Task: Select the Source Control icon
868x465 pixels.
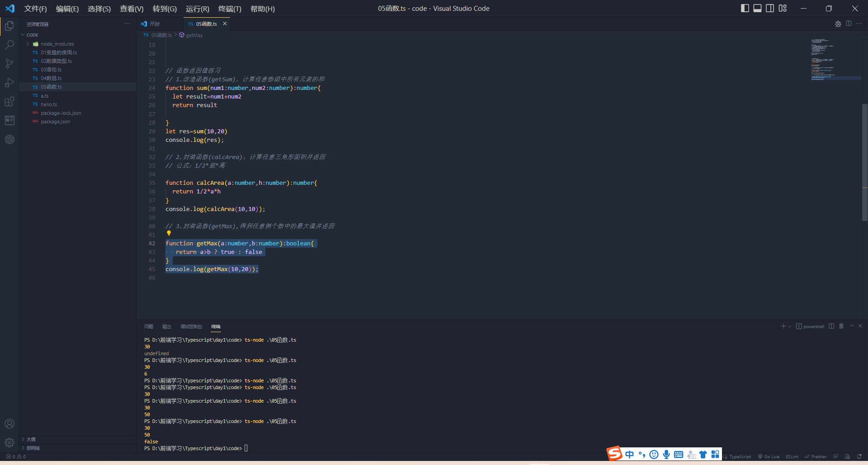Action: tap(9, 64)
